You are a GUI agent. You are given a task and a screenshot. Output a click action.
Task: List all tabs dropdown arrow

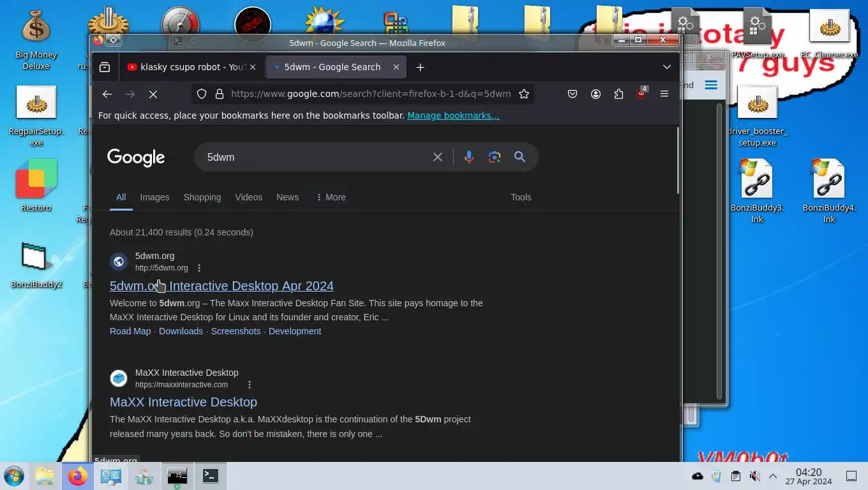point(667,67)
